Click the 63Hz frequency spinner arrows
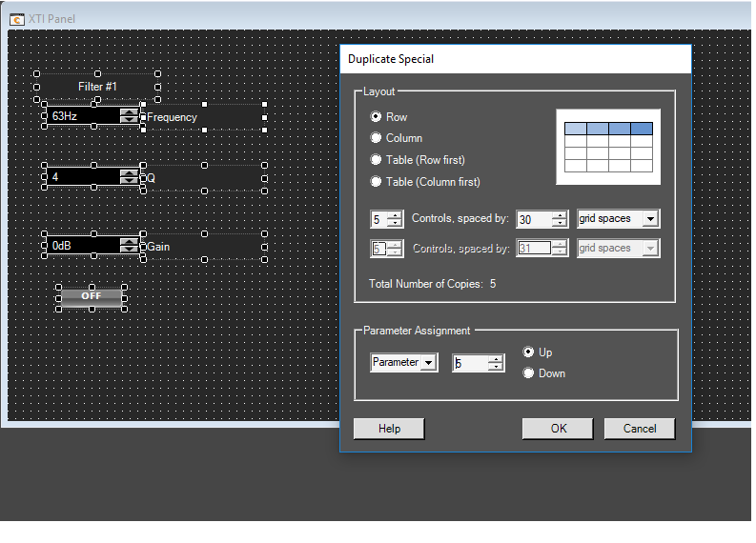This screenshot has width=756, height=543. pyautogui.click(x=129, y=115)
